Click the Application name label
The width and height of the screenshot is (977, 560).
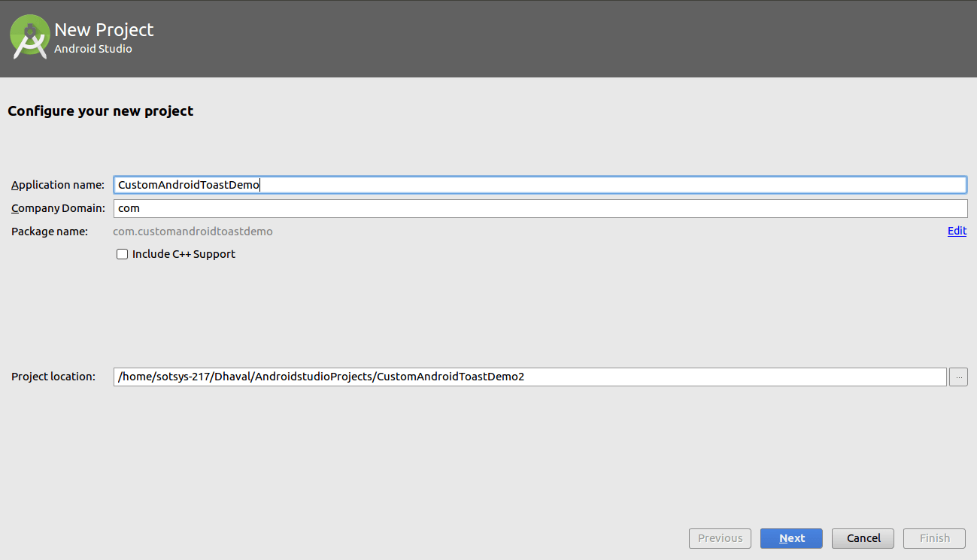57,184
